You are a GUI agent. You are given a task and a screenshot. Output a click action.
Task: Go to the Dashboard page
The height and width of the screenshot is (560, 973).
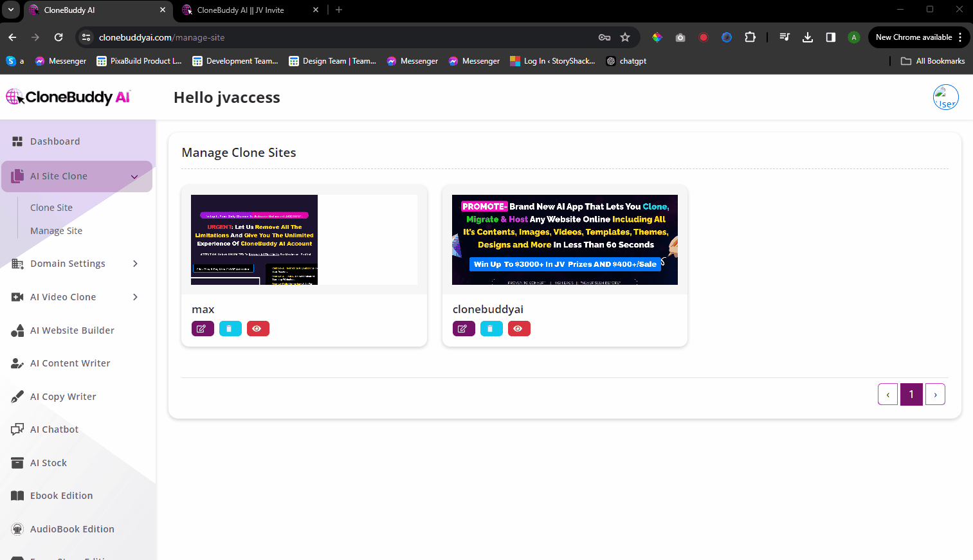(x=55, y=141)
